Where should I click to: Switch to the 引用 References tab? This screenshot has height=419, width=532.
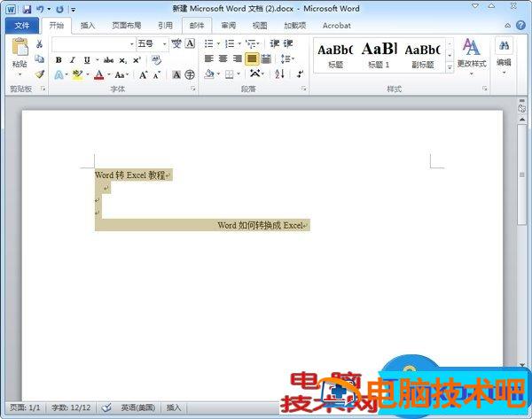[165, 26]
